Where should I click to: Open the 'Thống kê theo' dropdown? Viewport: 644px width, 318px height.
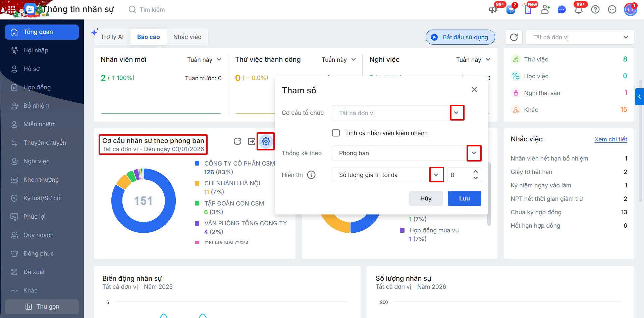coord(474,153)
